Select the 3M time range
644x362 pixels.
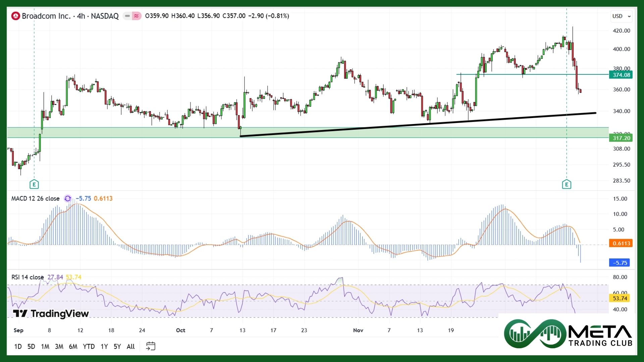59,347
